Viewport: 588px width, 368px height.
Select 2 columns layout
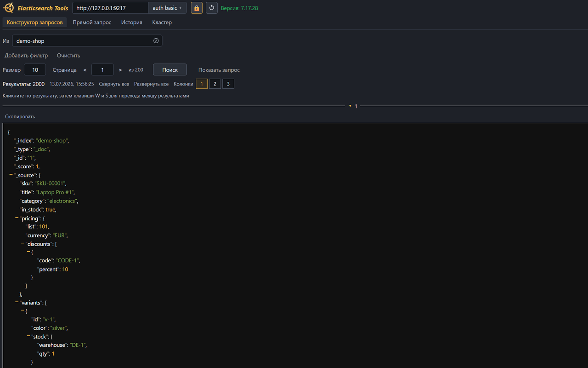coord(215,84)
